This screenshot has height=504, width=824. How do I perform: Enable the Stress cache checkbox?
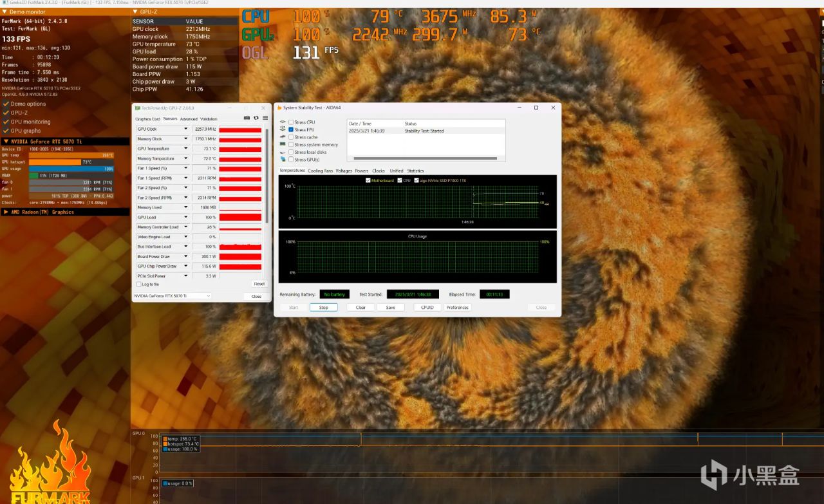coord(291,137)
